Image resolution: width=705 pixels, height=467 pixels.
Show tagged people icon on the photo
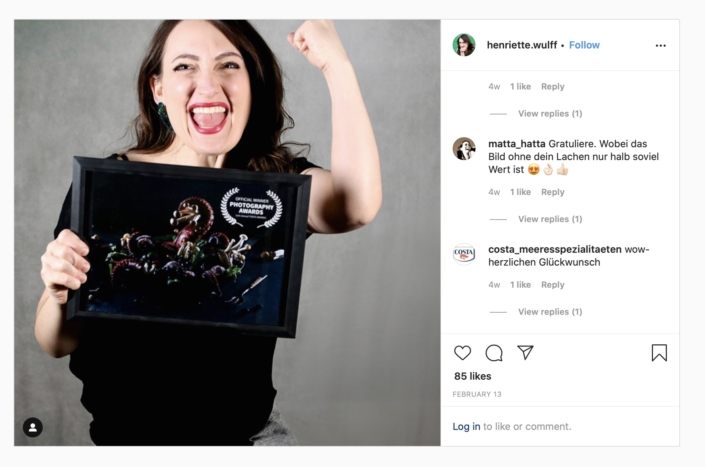[33, 427]
